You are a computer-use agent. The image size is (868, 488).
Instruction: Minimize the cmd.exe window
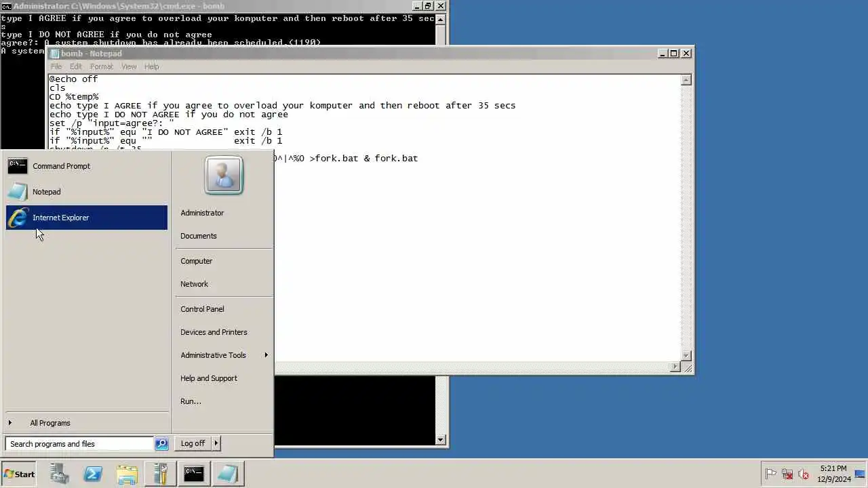tap(416, 6)
